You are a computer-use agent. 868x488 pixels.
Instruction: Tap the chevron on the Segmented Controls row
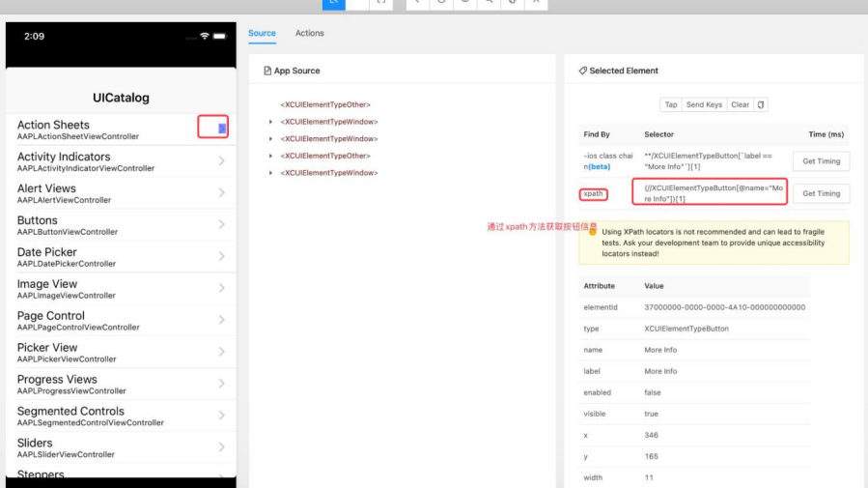(221, 415)
